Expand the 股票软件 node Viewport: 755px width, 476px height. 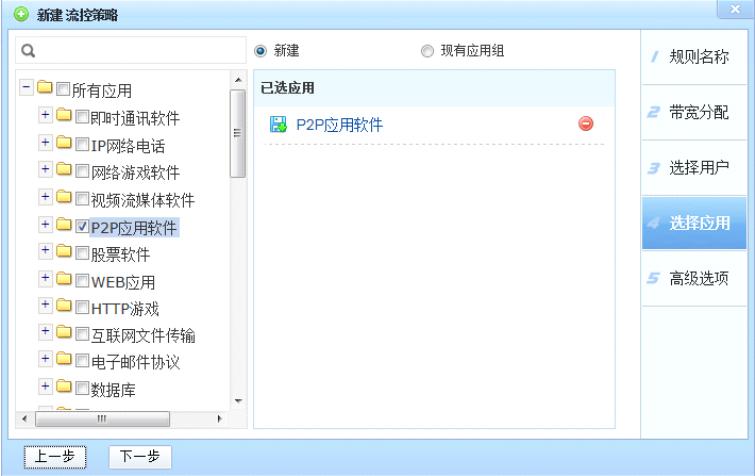click(45, 250)
